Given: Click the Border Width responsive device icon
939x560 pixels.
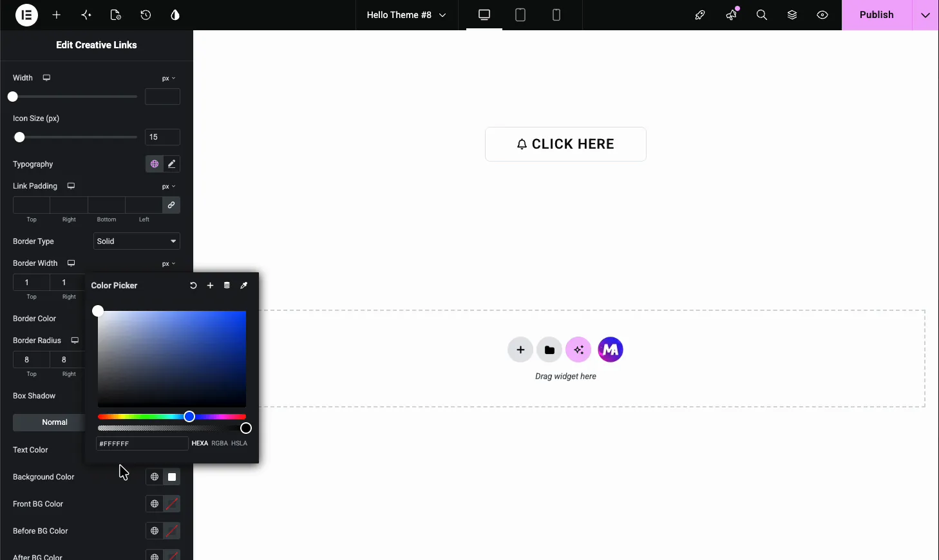Looking at the screenshot, I should [x=71, y=263].
